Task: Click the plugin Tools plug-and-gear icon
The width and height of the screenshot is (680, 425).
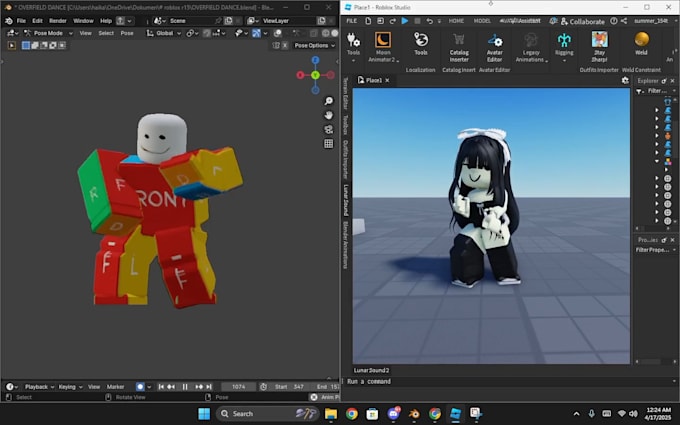Action: (353, 40)
